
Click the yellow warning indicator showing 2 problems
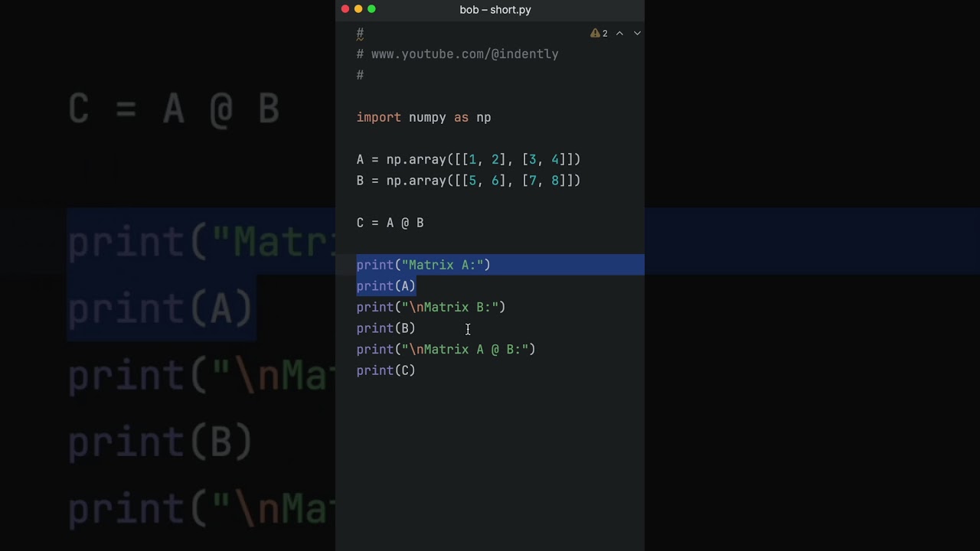(x=599, y=34)
